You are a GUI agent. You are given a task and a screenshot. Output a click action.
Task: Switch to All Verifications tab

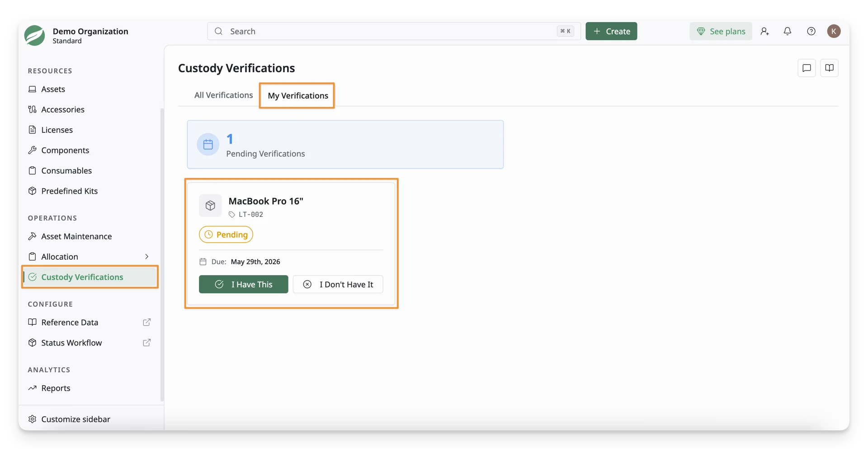coord(223,95)
